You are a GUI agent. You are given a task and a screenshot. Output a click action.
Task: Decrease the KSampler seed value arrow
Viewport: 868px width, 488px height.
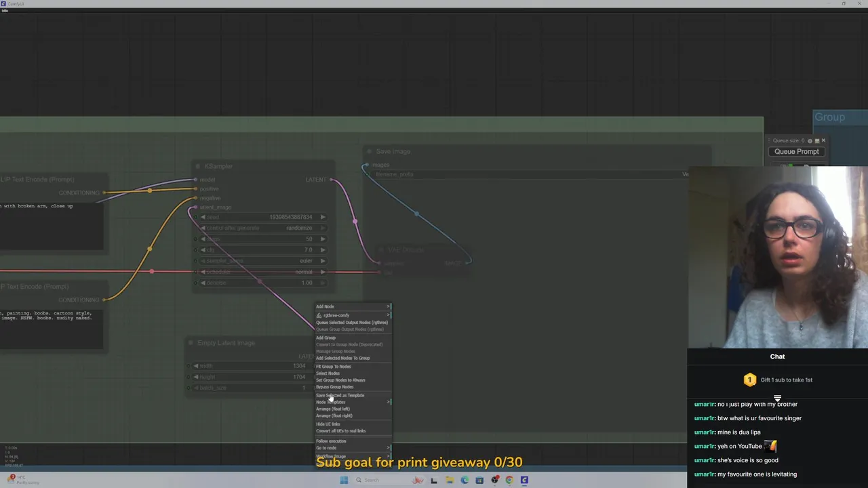202,217
